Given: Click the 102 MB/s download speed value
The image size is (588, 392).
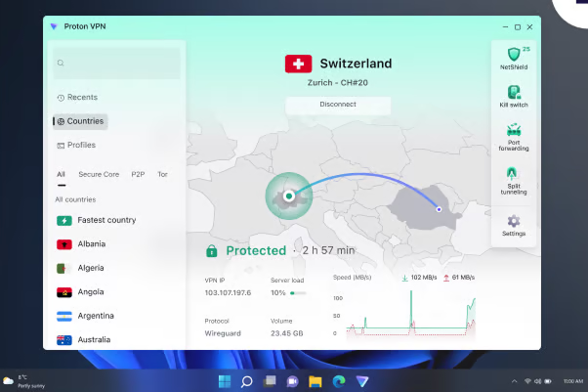Looking at the screenshot, I should (424, 278).
